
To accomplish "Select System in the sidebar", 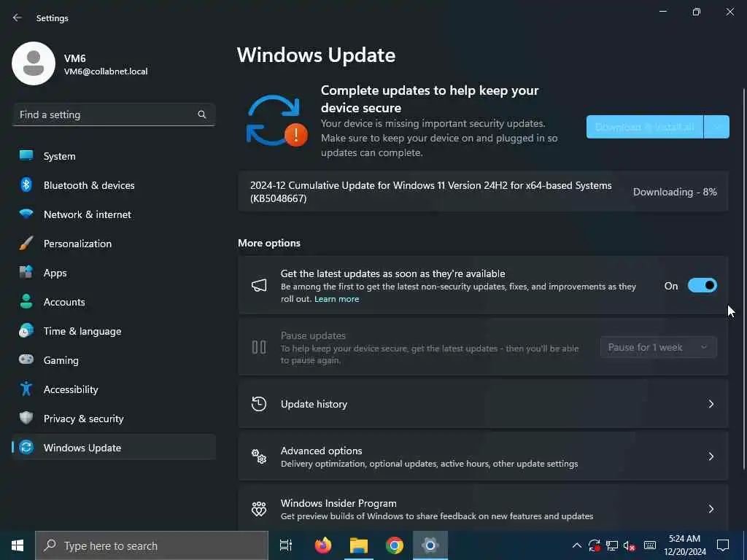I will tap(113, 156).
